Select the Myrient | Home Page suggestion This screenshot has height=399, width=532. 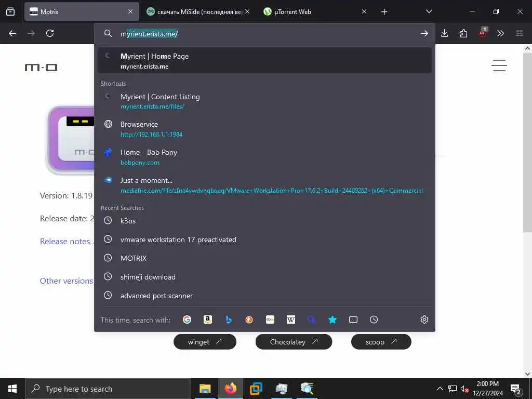coord(264,61)
